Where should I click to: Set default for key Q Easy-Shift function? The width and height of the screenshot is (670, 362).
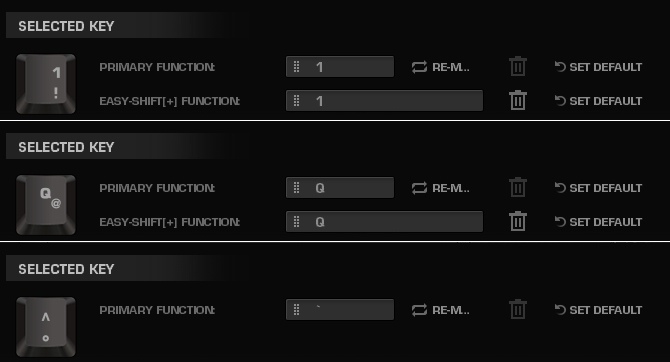click(x=598, y=222)
